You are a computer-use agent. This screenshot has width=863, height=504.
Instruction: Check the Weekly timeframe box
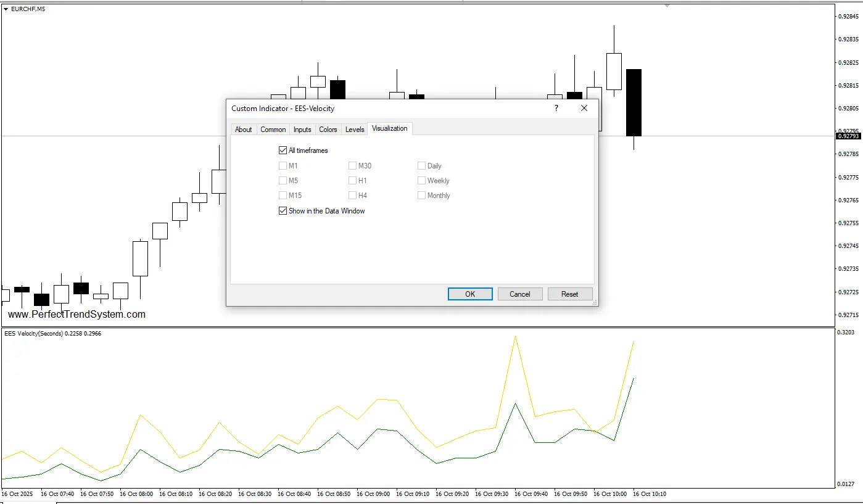tap(421, 181)
